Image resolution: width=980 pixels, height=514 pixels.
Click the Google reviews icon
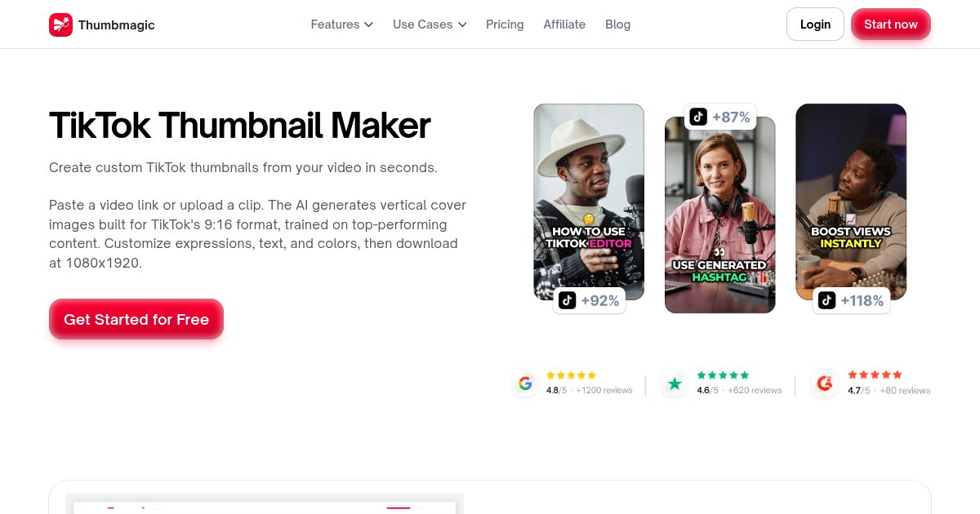click(525, 383)
